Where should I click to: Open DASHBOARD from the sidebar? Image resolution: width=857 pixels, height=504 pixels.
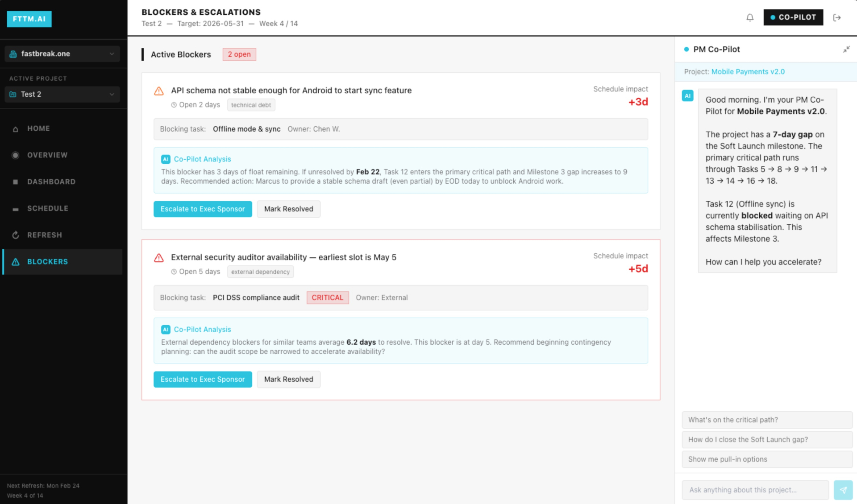click(x=62, y=182)
